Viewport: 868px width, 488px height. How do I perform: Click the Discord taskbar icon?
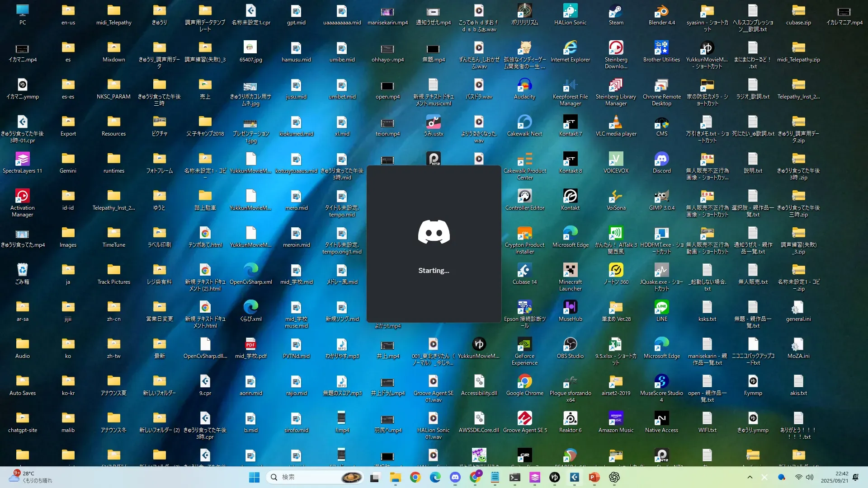(455, 477)
